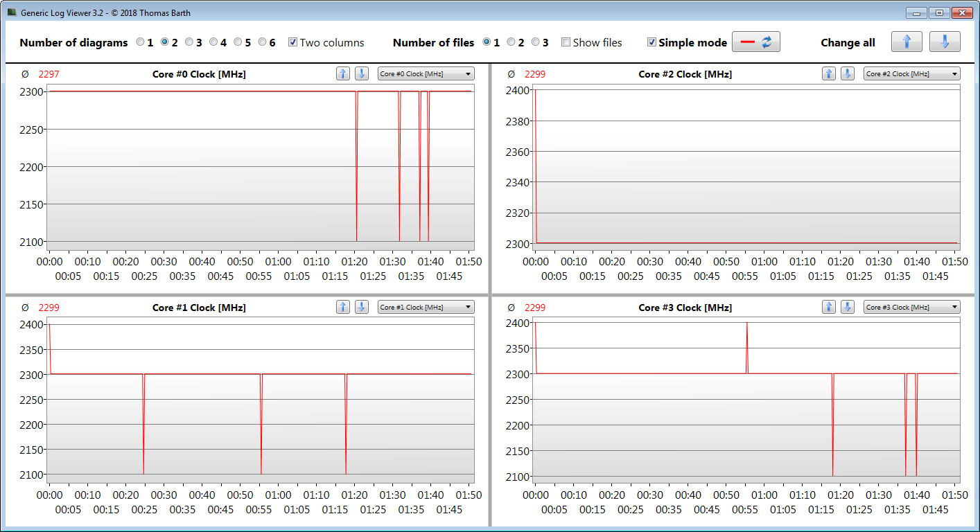Screen dimensions: 980x532
Task: Expand the Core #1 Clock sensor dropdown
Action: (x=426, y=308)
